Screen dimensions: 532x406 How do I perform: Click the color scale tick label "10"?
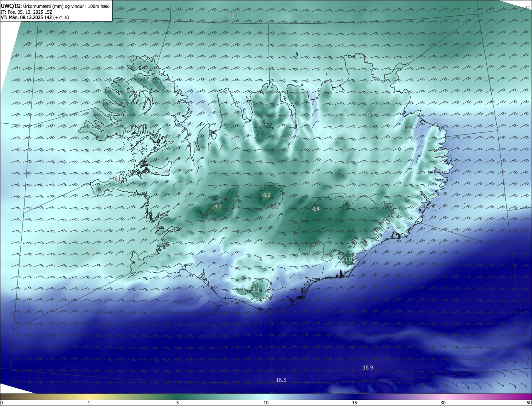(266, 403)
